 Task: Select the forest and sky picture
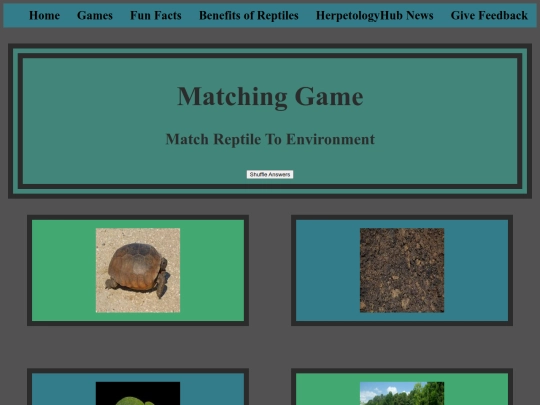click(x=402, y=393)
